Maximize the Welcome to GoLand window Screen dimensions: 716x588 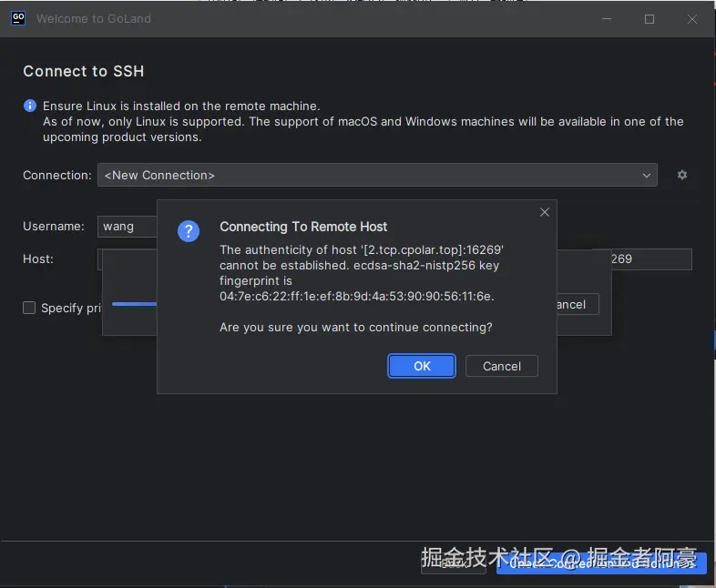click(x=649, y=19)
